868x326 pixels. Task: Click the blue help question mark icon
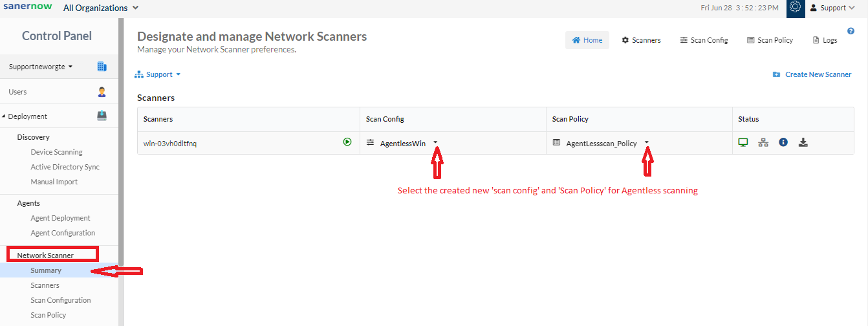(851, 30)
